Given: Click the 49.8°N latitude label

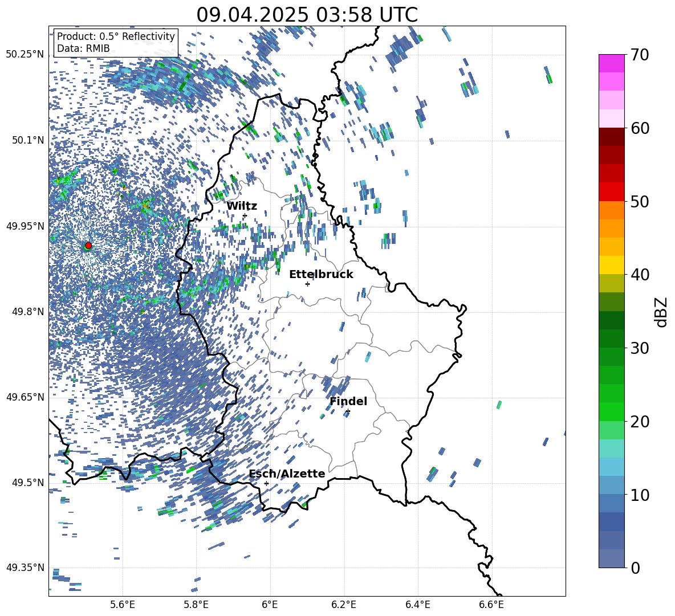Looking at the screenshot, I should [27, 312].
